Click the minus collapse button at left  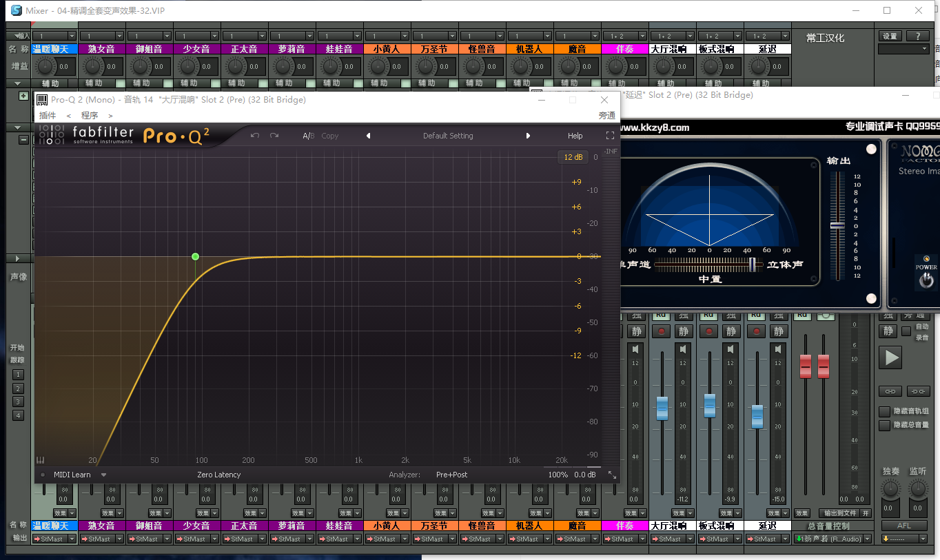[23, 139]
